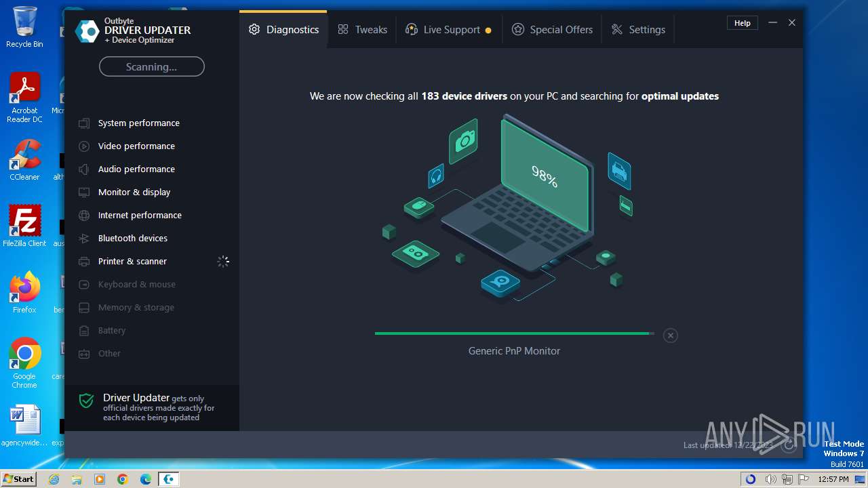The height and width of the screenshot is (488, 868).
Task: Select the Bluetooth devices icon
Action: tap(84, 239)
